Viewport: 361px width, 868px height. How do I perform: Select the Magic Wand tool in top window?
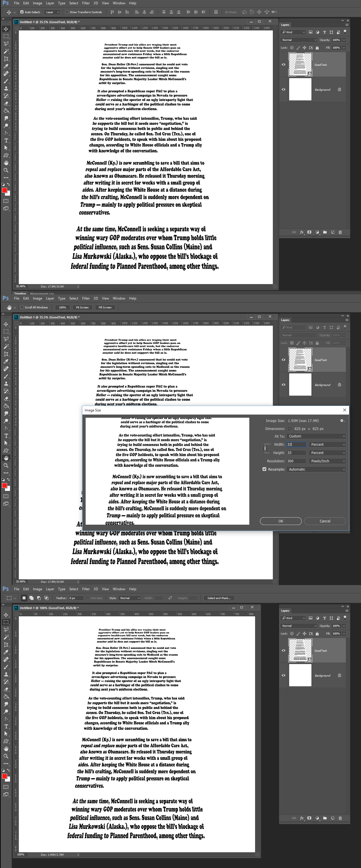coord(6,51)
